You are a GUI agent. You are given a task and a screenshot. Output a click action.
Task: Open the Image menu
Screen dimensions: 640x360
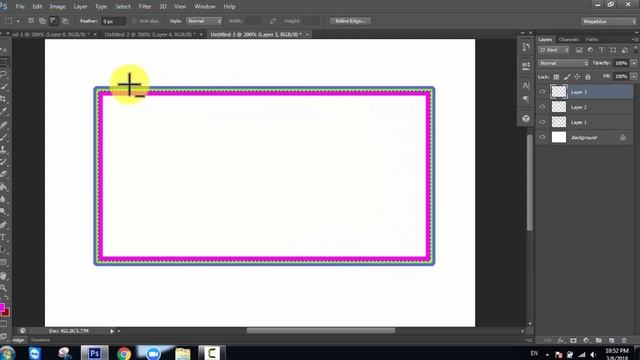tap(58, 7)
